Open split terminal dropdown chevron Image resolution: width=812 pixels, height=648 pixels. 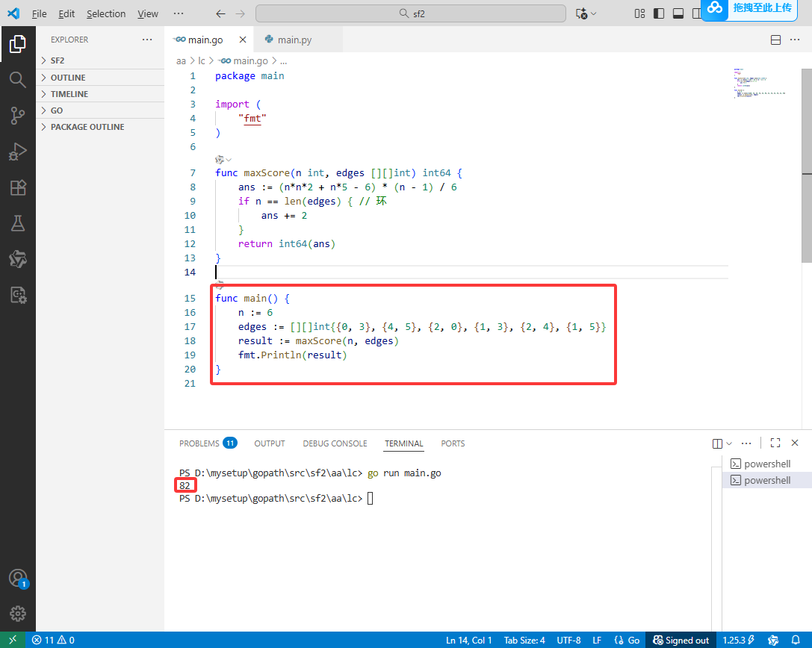pyautogui.click(x=729, y=443)
